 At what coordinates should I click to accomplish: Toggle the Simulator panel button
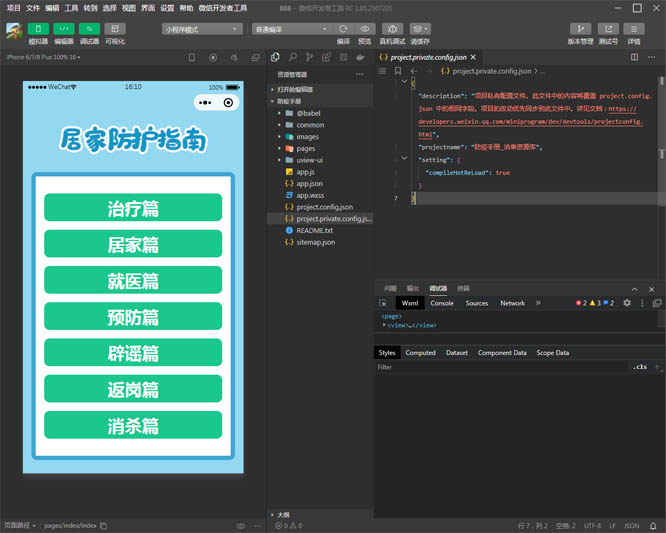(x=38, y=29)
